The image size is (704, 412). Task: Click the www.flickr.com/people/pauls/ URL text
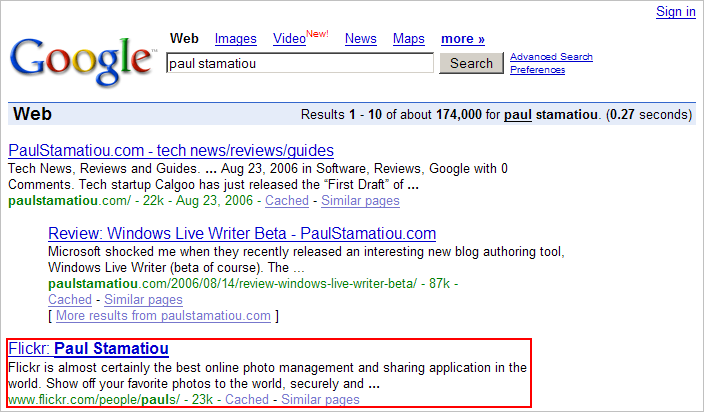tap(94, 399)
